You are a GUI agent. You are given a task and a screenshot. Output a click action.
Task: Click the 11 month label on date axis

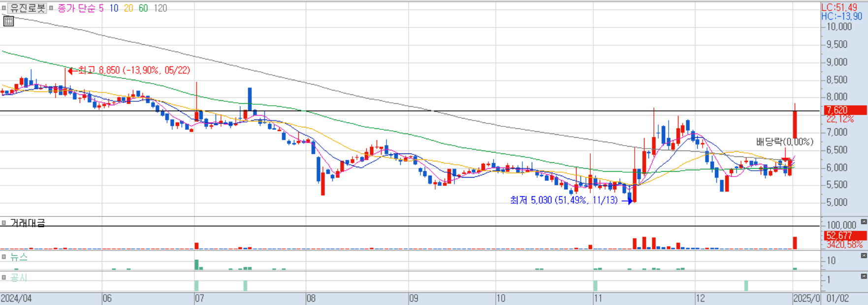click(598, 298)
